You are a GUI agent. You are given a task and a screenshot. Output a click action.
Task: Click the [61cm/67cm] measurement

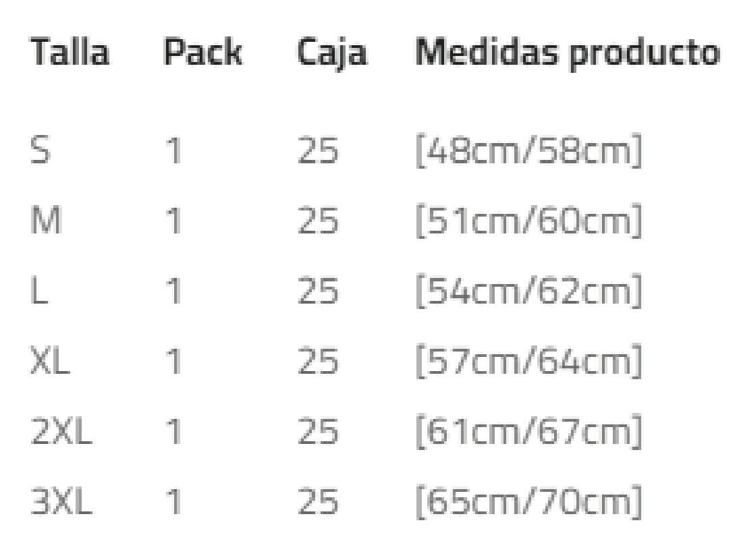click(x=528, y=433)
